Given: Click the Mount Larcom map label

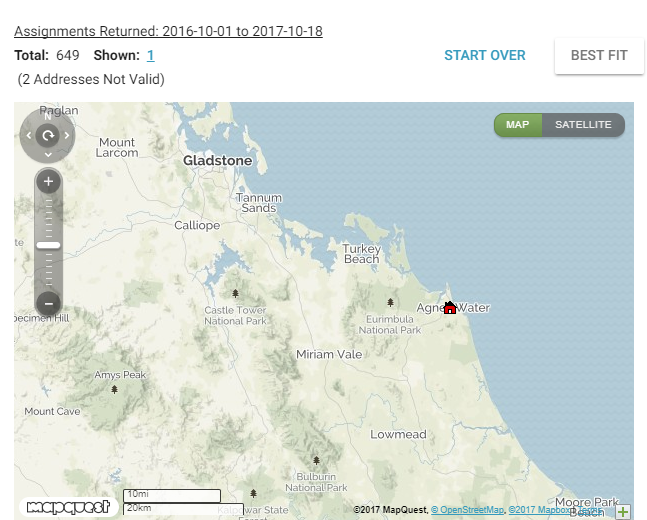Looking at the screenshot, I should [117, 147].
